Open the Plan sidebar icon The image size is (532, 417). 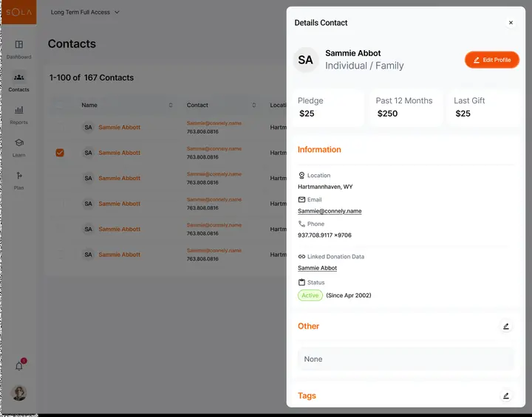click(x=19, y=175)
